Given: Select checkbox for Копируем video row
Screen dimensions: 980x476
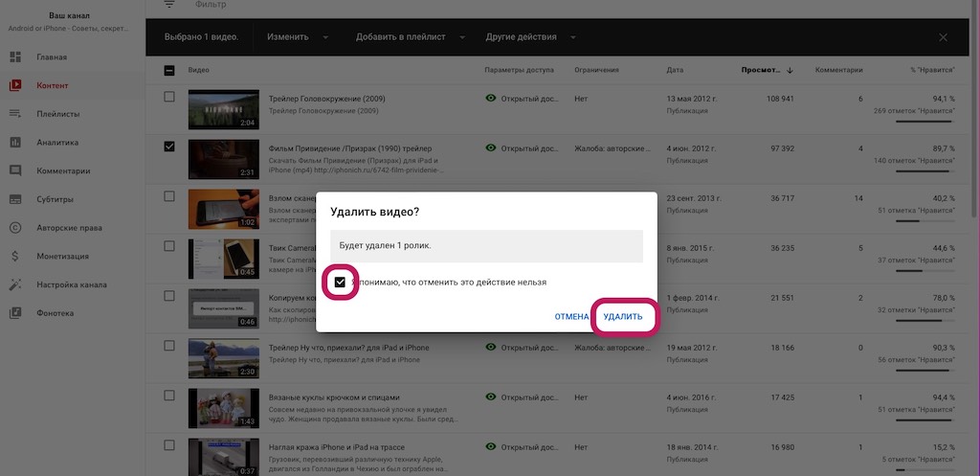Looking at the screenshot, I should [x=169, y=296].
